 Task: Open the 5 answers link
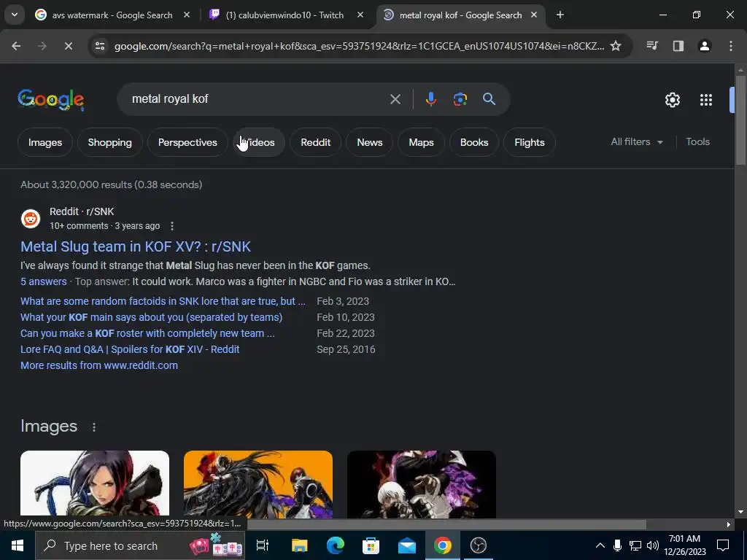click(x=43, y=281)
